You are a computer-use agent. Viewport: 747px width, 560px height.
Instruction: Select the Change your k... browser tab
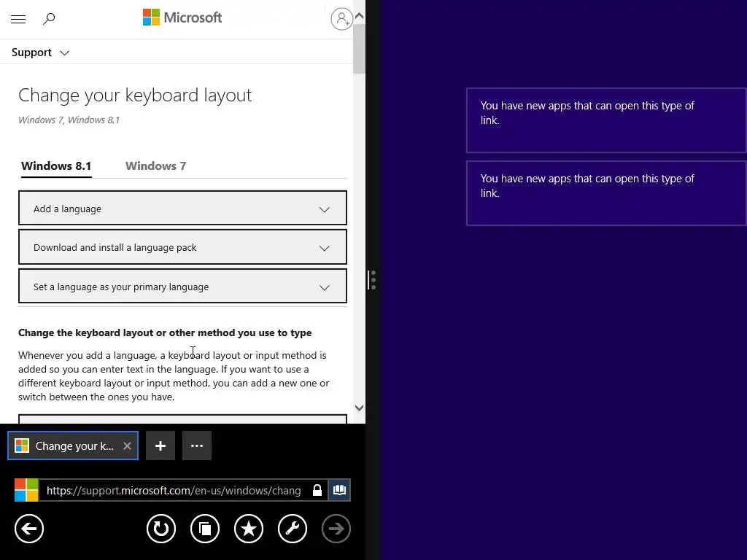pyautogui.click(x=73, y=446)
